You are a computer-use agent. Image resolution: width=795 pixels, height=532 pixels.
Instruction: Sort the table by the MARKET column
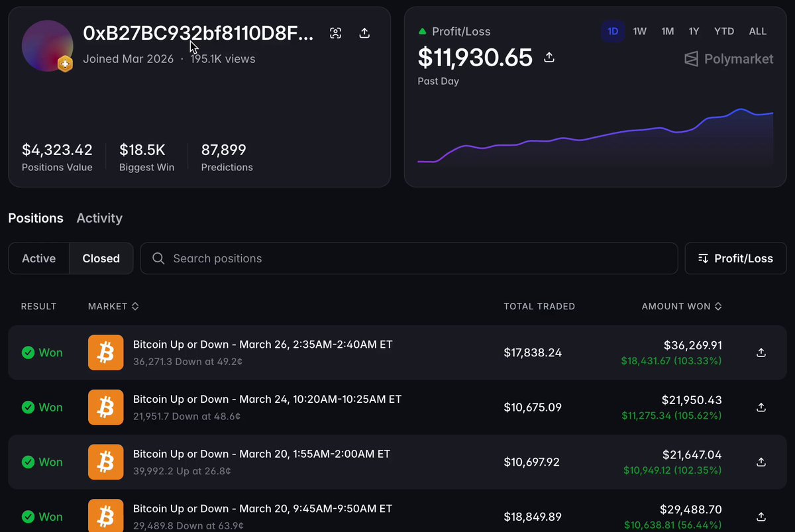pyautogui.click(x=113, y=306)
